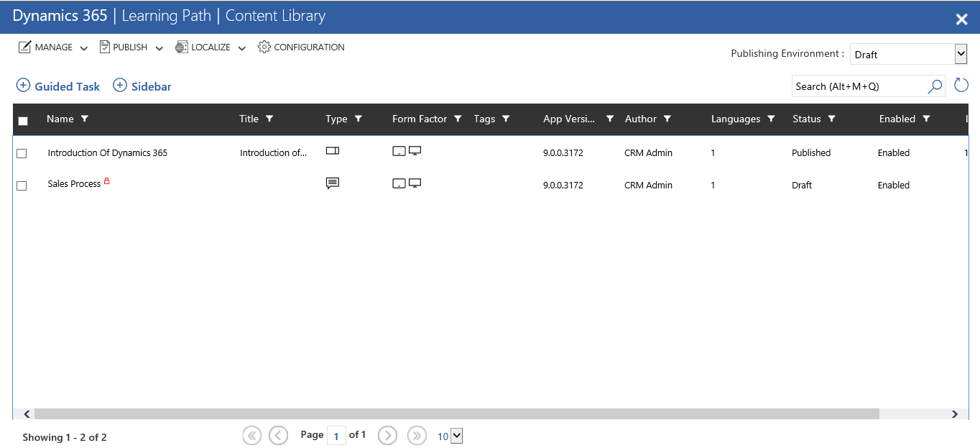This screenshot has height=448, width=980.
Task: Click the scroll right arrow
Action: tap(955, 414)
